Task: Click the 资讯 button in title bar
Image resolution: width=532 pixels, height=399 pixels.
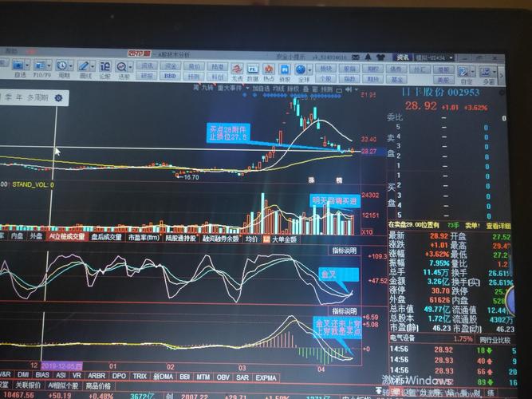Action: (x=403, y=57)
